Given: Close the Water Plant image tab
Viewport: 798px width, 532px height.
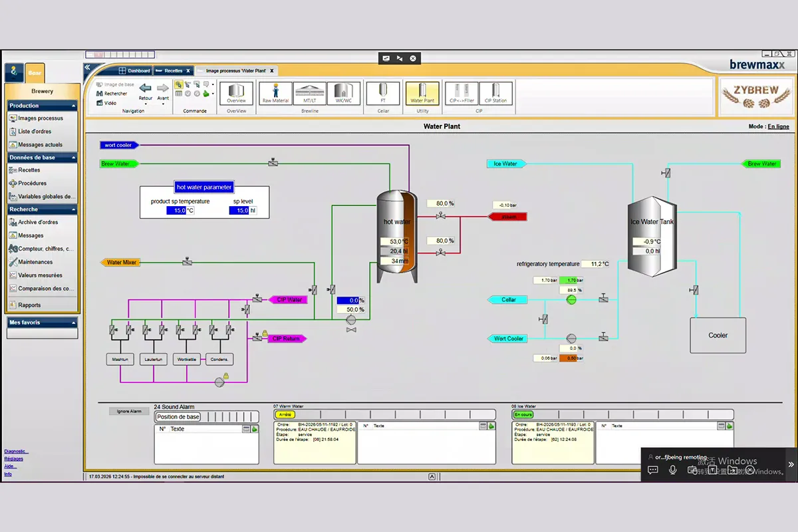Looking at the screenshot, I should tap(271, 70).
